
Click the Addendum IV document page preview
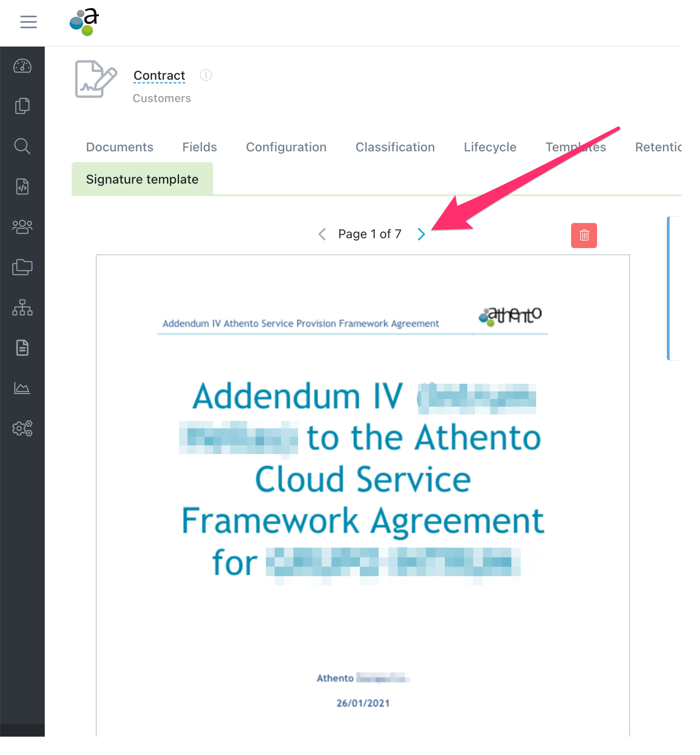(x=363, y=495)
